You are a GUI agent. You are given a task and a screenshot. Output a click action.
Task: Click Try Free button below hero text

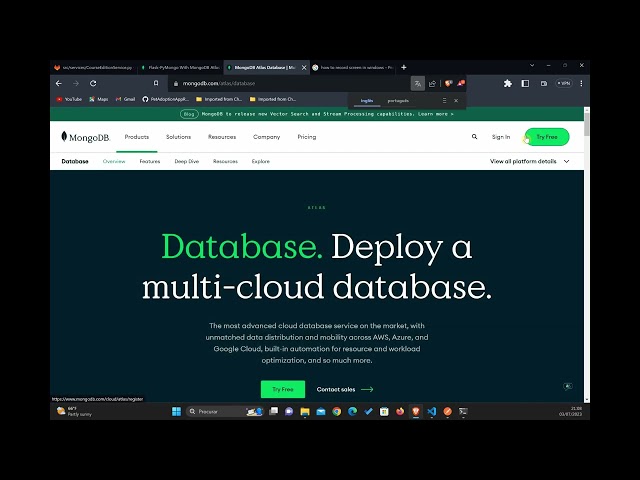(283, 389)
